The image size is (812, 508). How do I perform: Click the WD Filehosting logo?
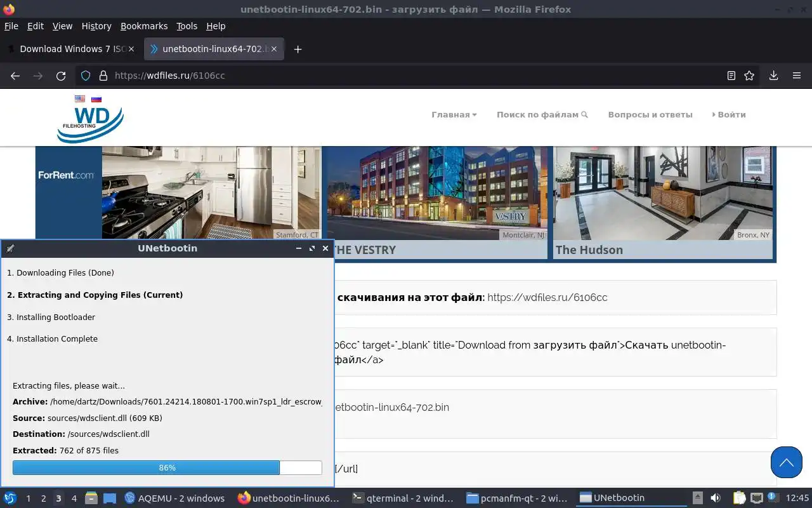tap(90, 124)
